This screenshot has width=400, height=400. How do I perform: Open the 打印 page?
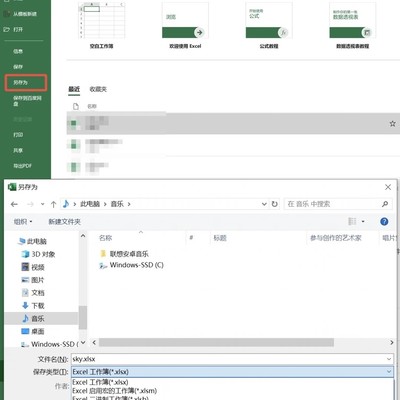(x=18, y=135)
